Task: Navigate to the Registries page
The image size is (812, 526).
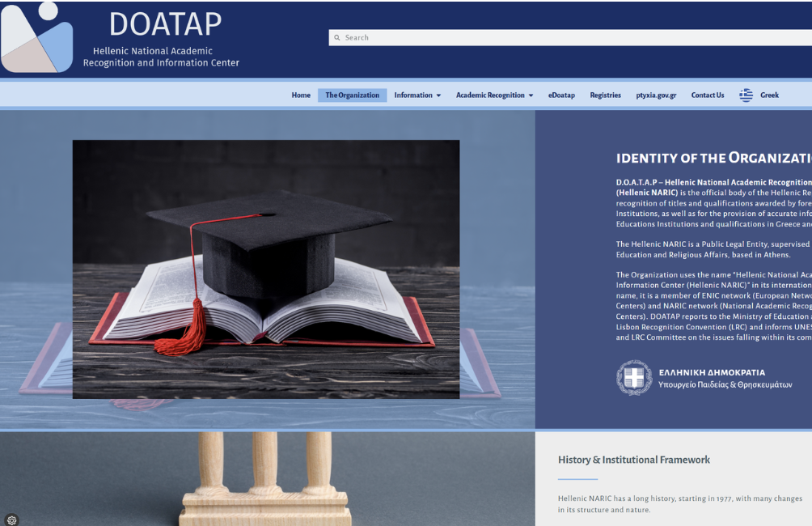Action: tap(605, 95)
